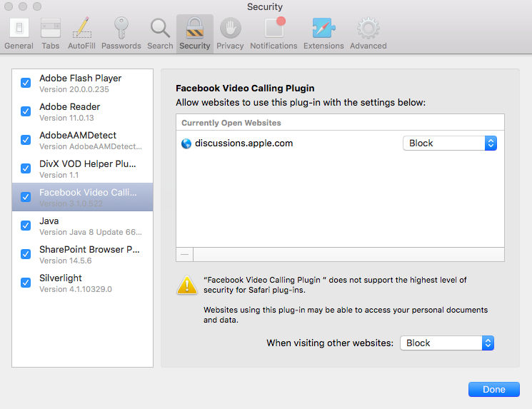This screenshot has height=409, width=532.
Task: Uncheck the Adobe Reader plug-in
Action: [26, 111]
